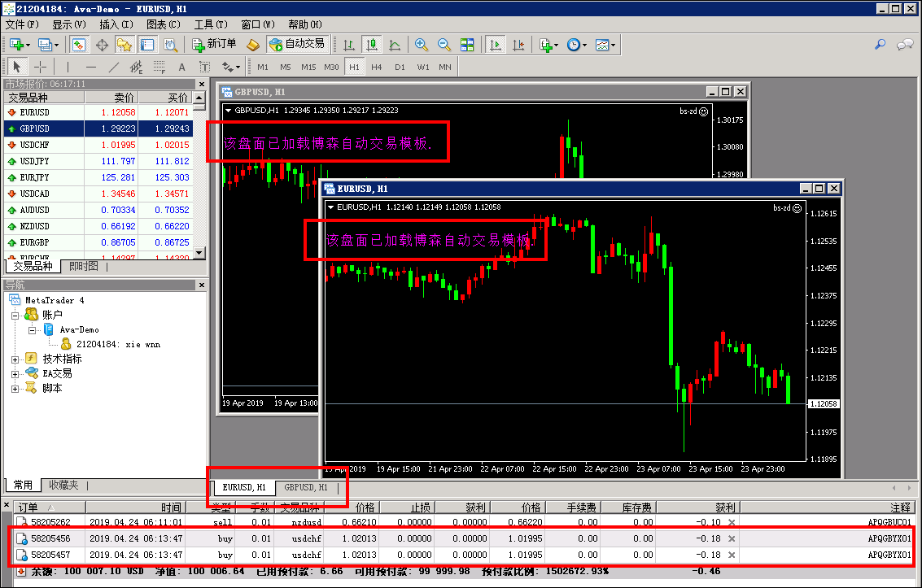Switch chart to line chart icon
922x588 pixels.
(x=395, y=45)
